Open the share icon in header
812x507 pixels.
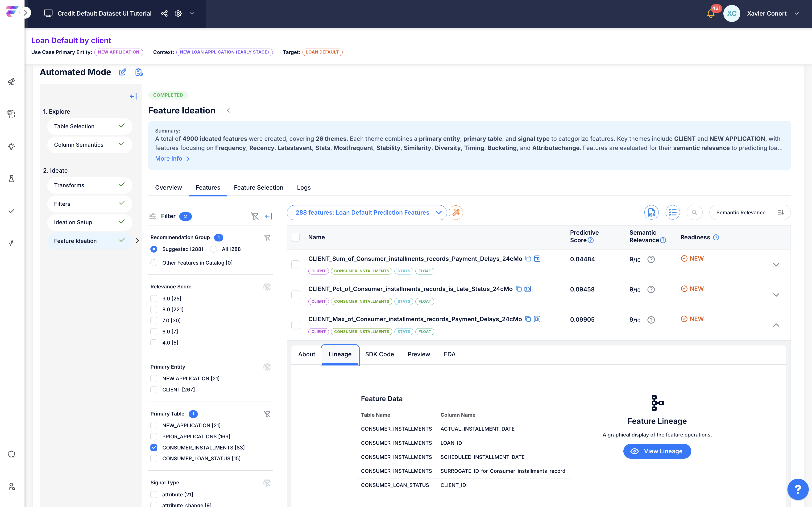point(164,13)
